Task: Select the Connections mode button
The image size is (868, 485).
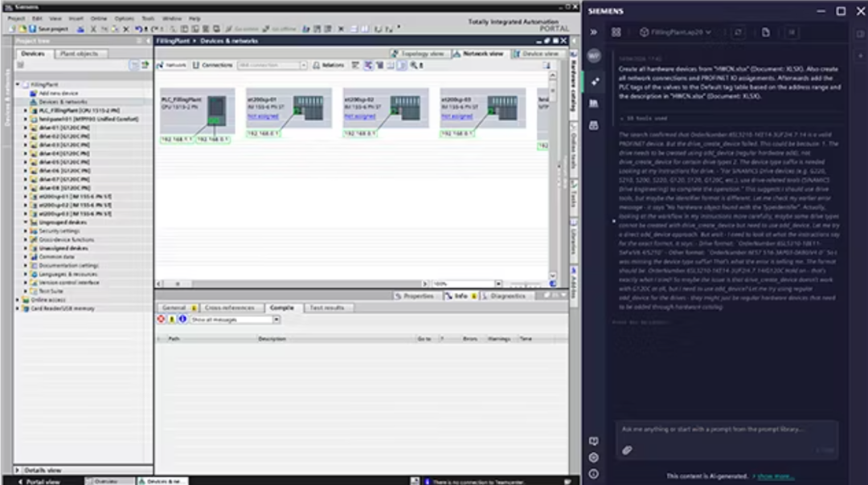Action: (x=212, y=65)
